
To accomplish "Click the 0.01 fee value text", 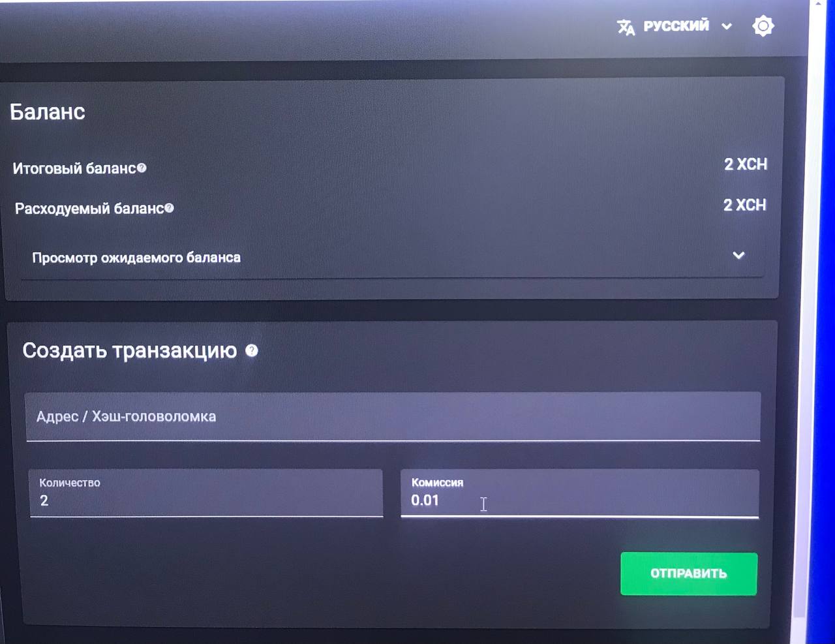I will coord(425,500).
